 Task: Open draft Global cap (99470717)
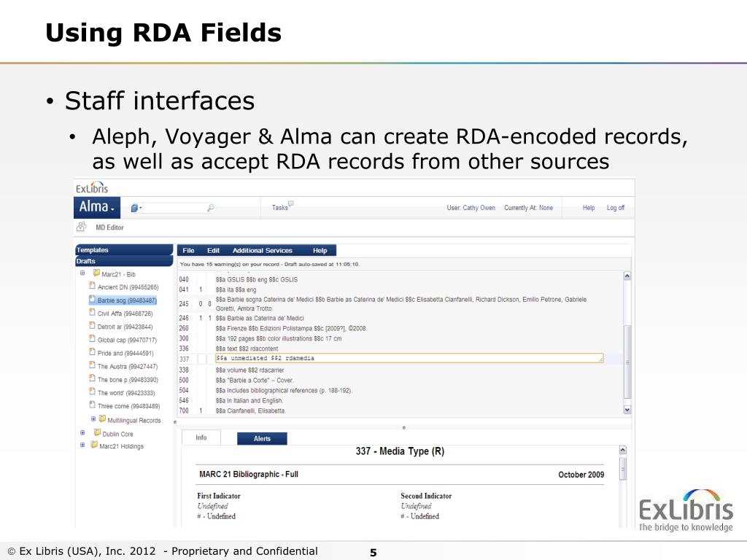127,340
